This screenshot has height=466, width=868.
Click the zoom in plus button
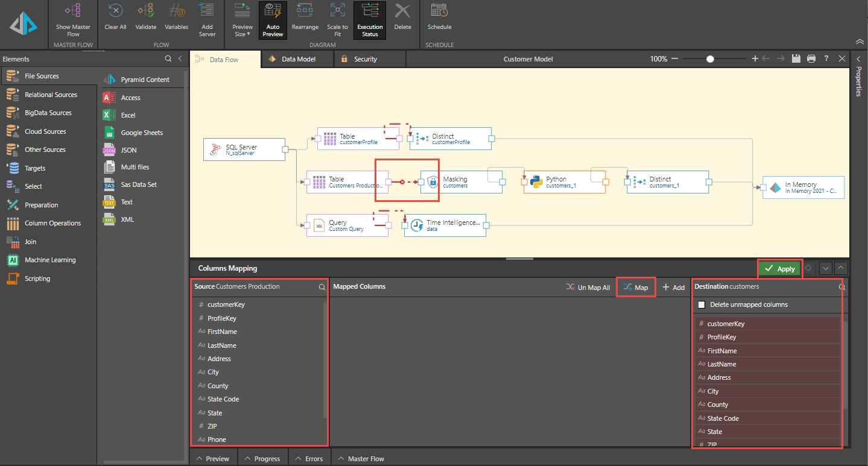pyautogui.click(x=755, y=59)
